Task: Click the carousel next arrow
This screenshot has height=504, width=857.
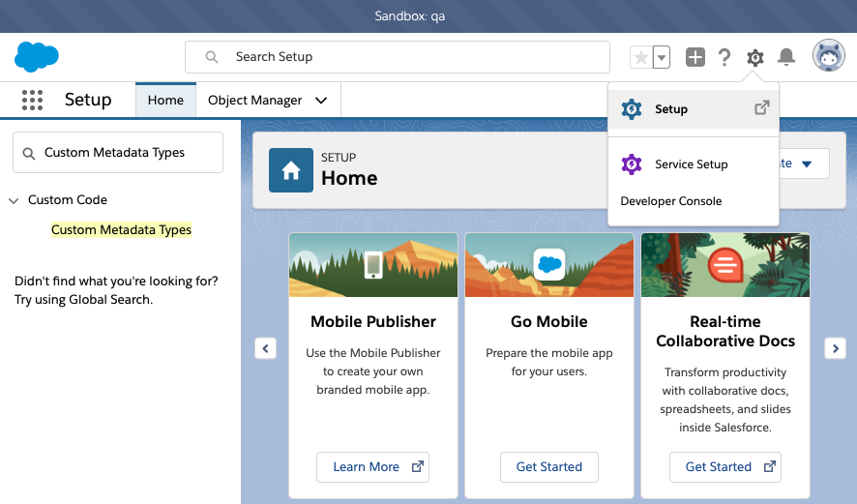Action: (835, 348)
